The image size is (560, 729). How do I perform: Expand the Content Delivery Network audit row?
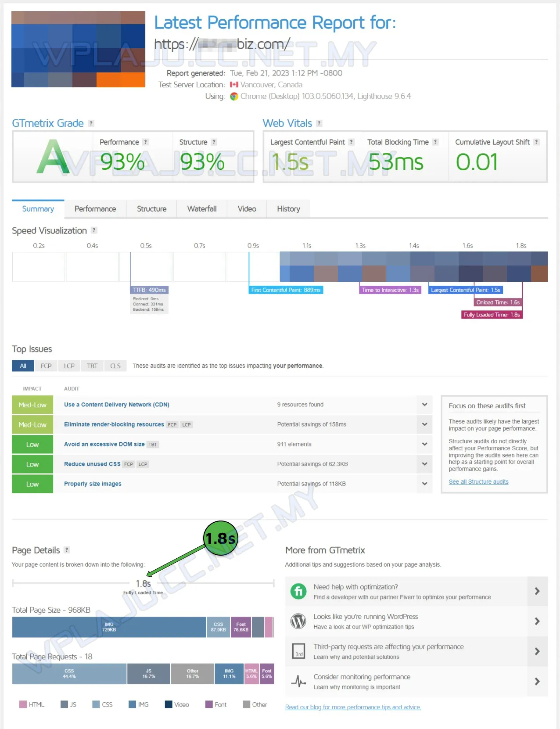click(424, 405)
